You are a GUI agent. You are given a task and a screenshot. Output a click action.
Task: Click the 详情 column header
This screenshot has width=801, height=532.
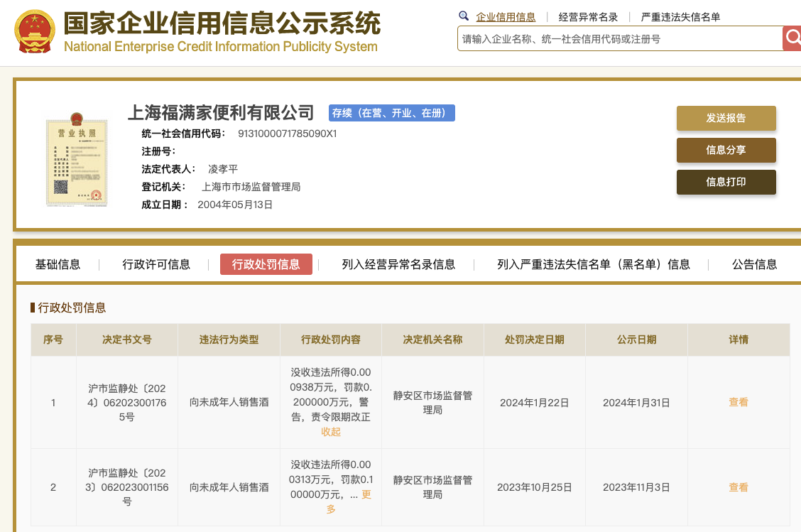(739, 340)
